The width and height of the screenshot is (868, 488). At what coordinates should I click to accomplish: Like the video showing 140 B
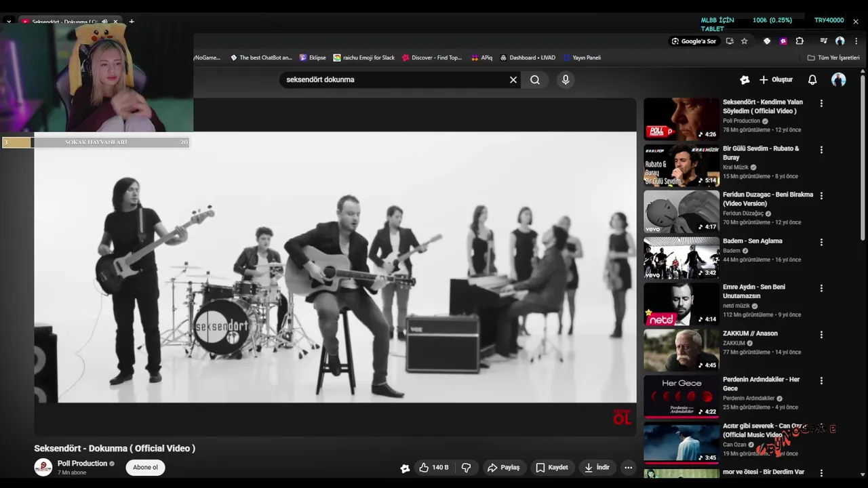[433, 468]
